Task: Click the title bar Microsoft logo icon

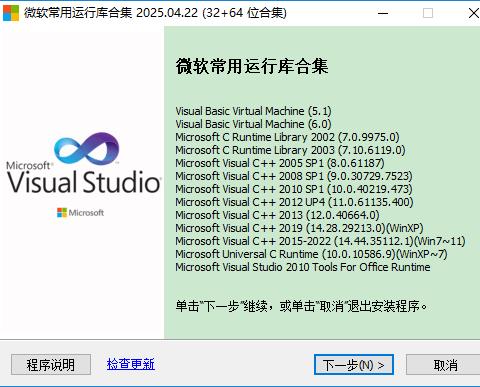Action: 11,13
